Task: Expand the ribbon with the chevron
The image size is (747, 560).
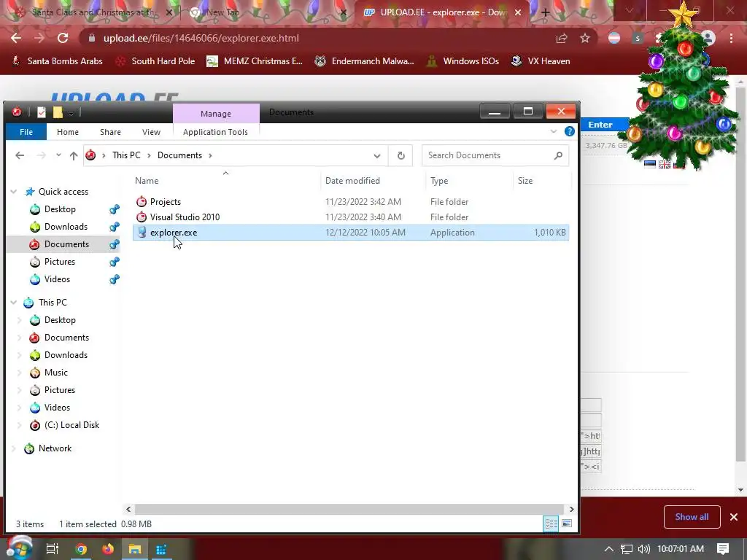Action: pos(554,131)
